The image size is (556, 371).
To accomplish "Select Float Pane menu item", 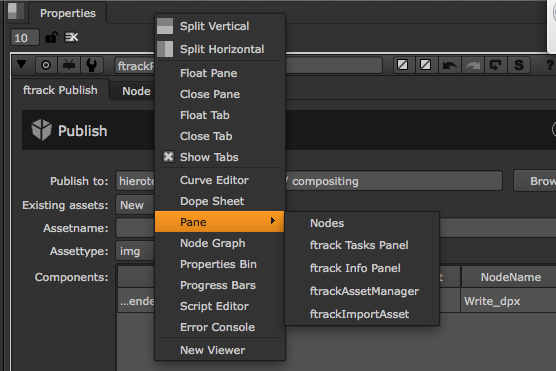I will click(x=220, y=73).
